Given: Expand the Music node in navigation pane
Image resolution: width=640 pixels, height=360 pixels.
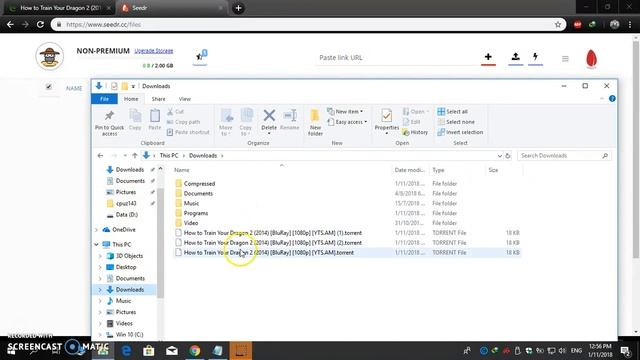Looking at the screenshot, I should (100, 301).
